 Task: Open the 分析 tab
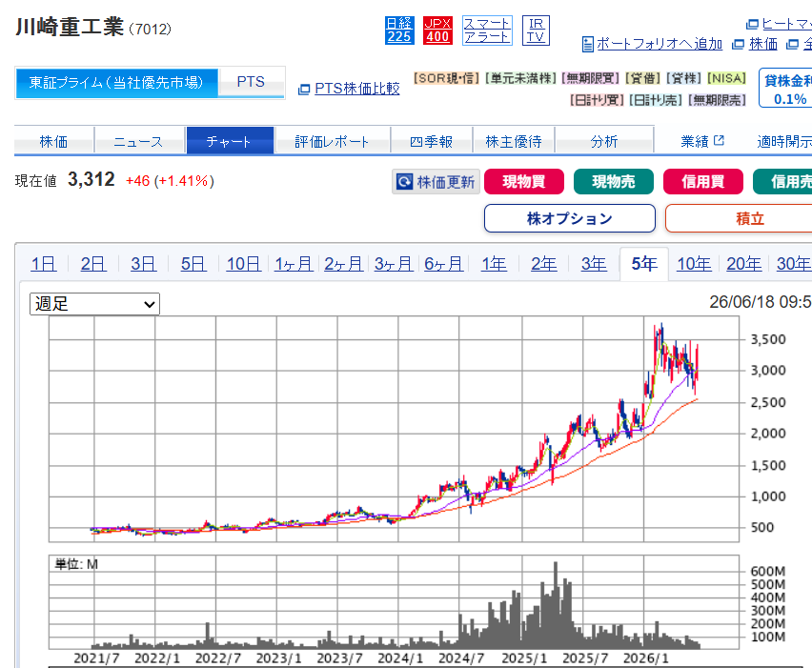click(x=604, y=141)
